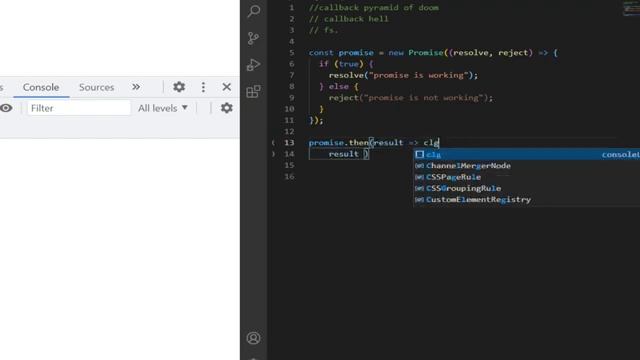Screen dimensions: 640x360
Task: Click the minimap in the editor corner
Action: pyautogui.click(x=631, y=9)
